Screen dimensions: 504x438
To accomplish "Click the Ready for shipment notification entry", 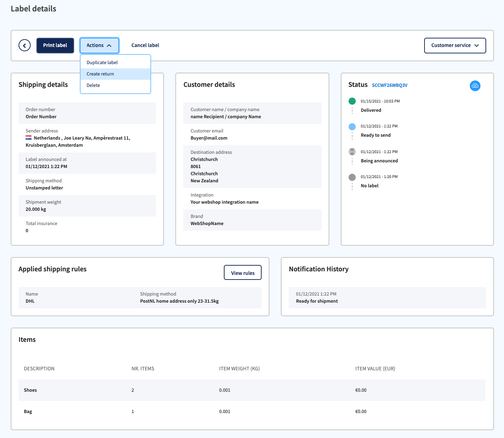I will (387, 297).
